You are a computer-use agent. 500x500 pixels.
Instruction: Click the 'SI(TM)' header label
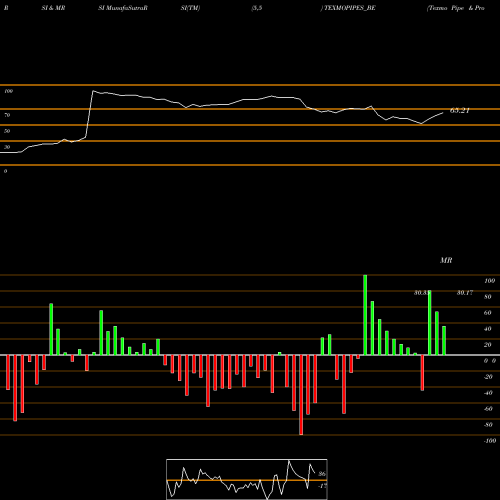(190, 8)
